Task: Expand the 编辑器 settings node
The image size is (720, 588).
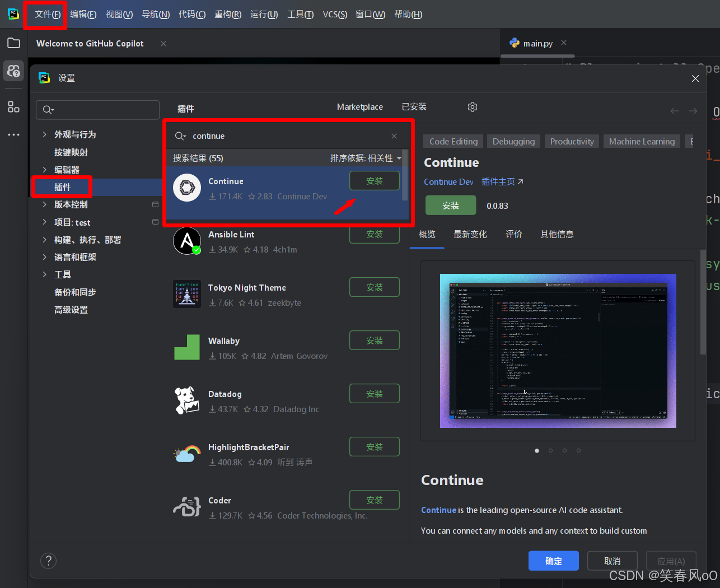Action: (45, 170)
